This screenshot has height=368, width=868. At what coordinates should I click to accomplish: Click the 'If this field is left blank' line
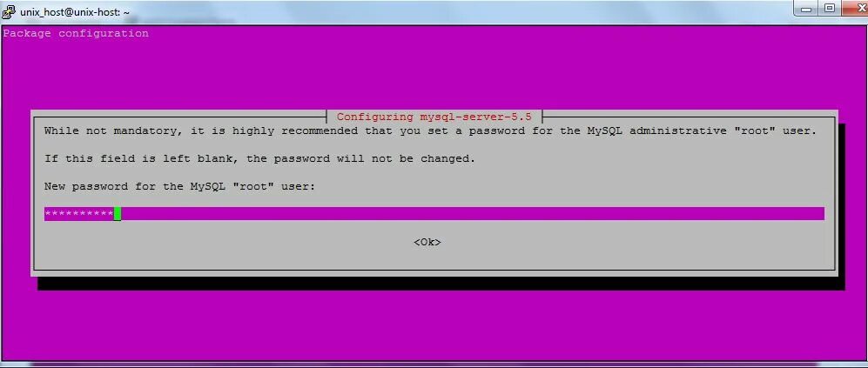click(x=259, y=159)
